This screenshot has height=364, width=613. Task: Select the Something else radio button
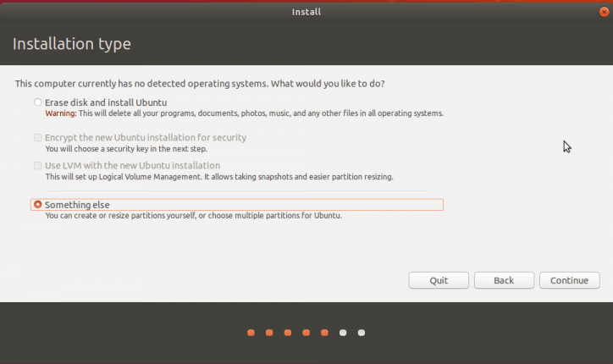37,205
